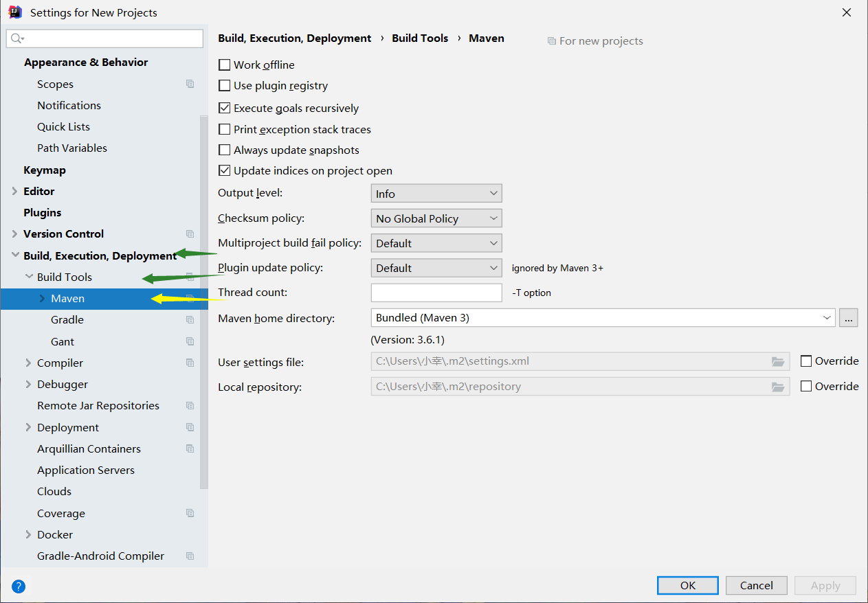
Task: Click Build, Execution, Deployment breadcrumb
Action: (295, 38)
